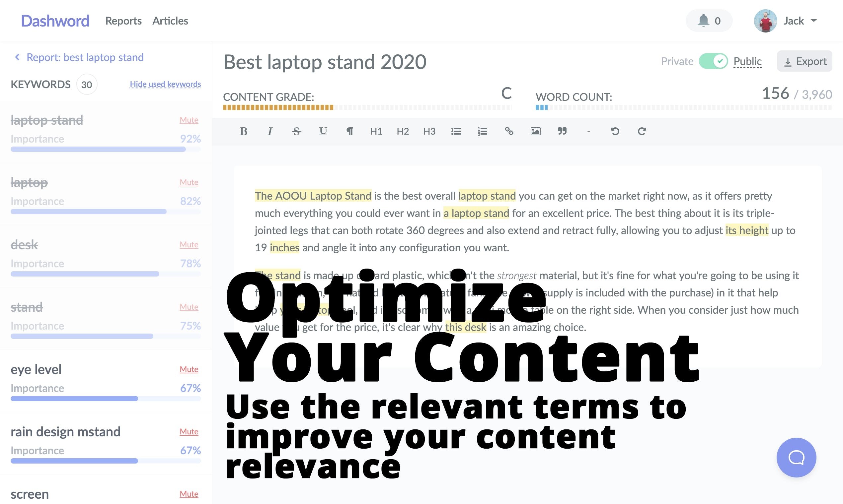Insert a horizontal rule dash
This screenshot has width=843, height=504.
pos(588,131)
